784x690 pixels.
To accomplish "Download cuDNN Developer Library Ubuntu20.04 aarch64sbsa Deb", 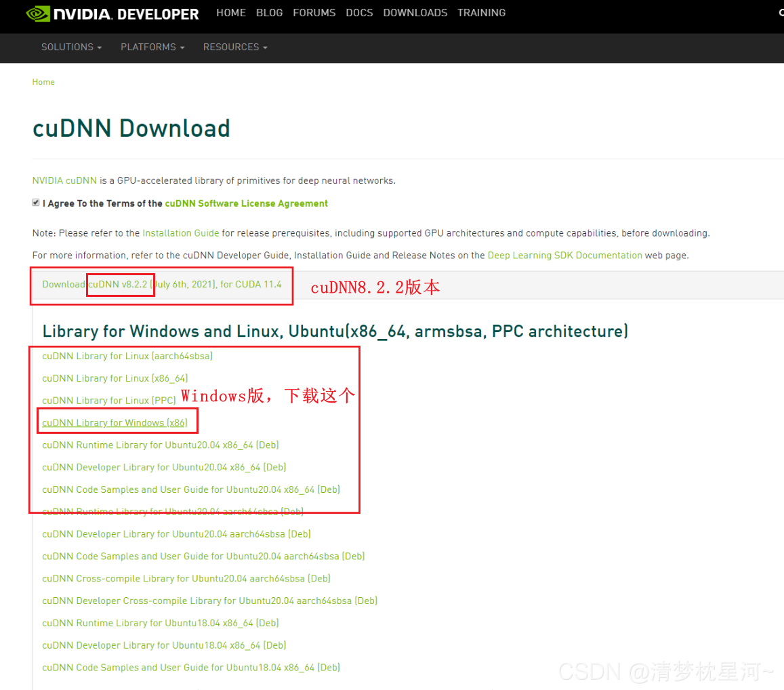I will tap(176, 534).
